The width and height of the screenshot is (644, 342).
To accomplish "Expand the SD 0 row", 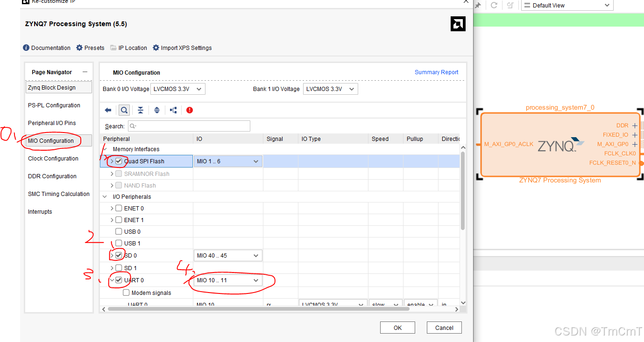I will [112, 255].
